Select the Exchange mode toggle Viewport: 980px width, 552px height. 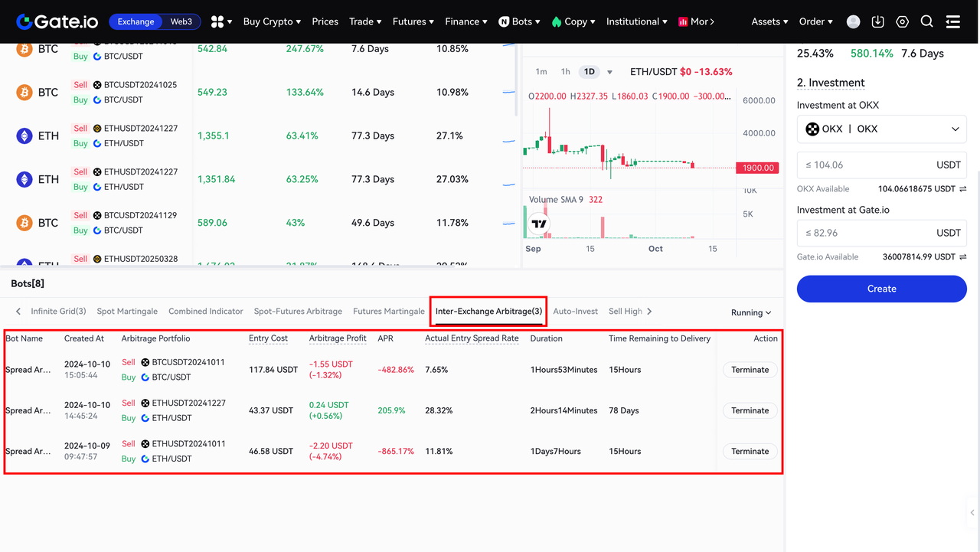136,21
